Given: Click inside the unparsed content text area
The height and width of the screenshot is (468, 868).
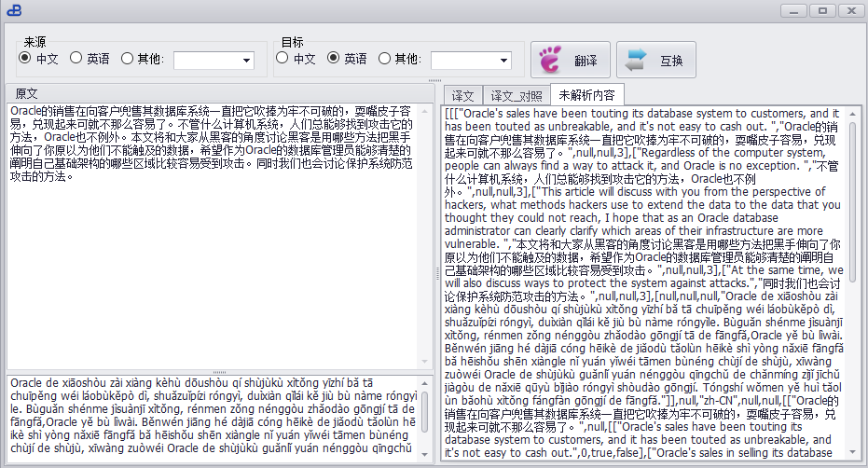Looking at the screenshot, I should pos(644,282).
